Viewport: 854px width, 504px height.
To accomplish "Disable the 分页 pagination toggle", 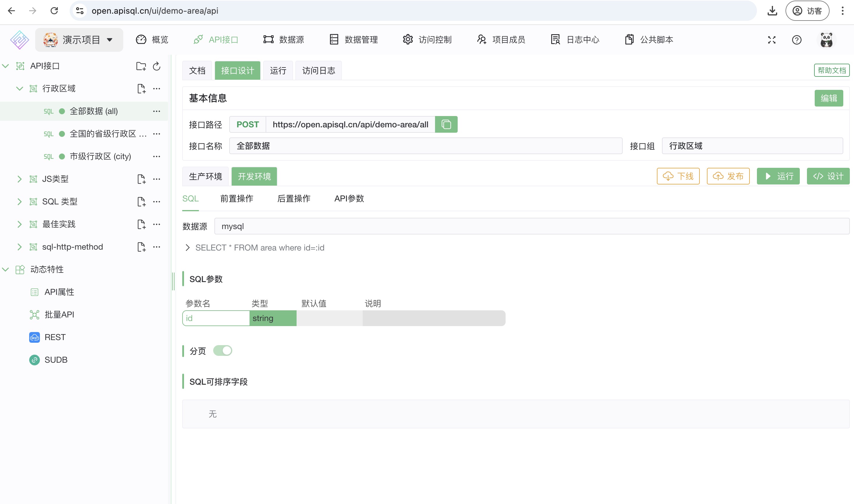I will (x=223, y=350).
